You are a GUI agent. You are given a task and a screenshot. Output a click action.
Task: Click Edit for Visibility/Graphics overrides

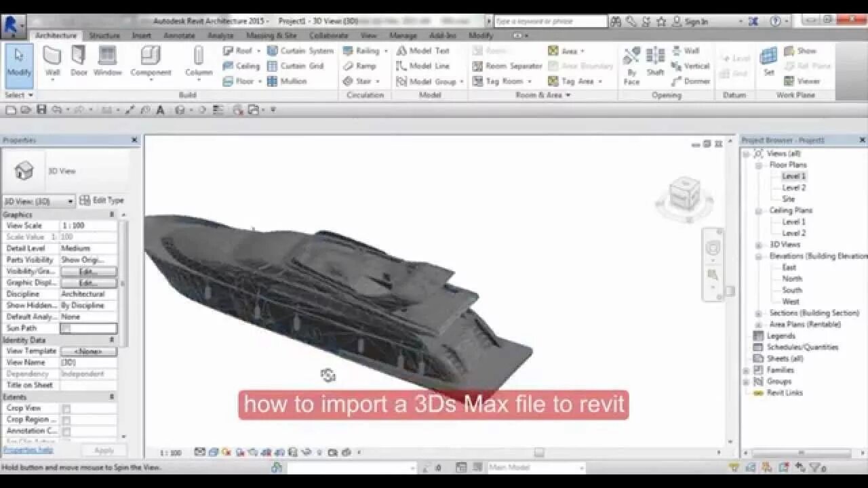click(x=88, y=271)
